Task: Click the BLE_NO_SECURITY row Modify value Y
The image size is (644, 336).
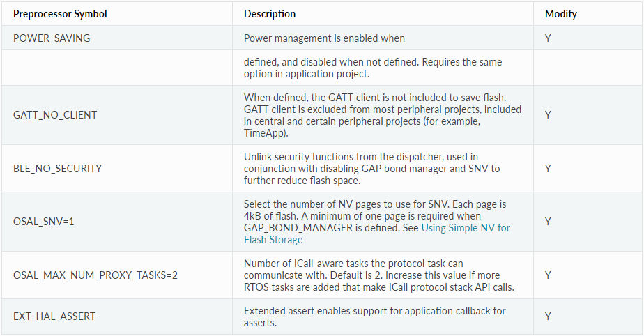Action: (x=548, y=169)
